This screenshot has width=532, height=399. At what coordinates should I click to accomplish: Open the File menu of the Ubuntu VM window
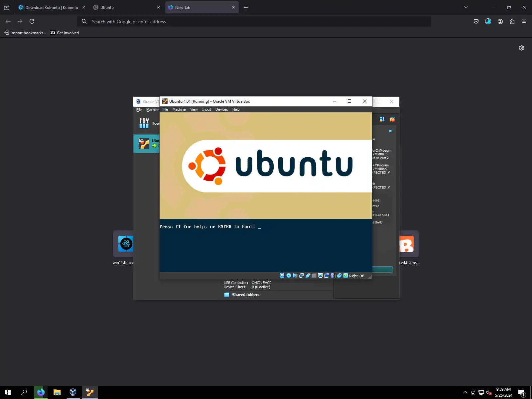pyautogui.click(x=165, y=109)
